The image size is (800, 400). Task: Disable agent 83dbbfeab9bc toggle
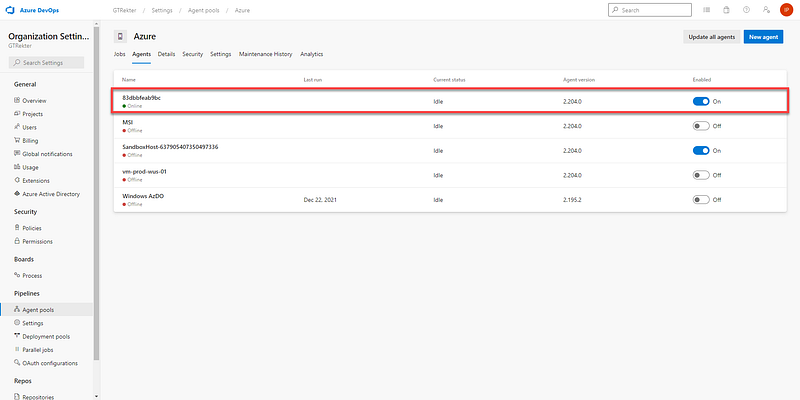pos(701,101)
